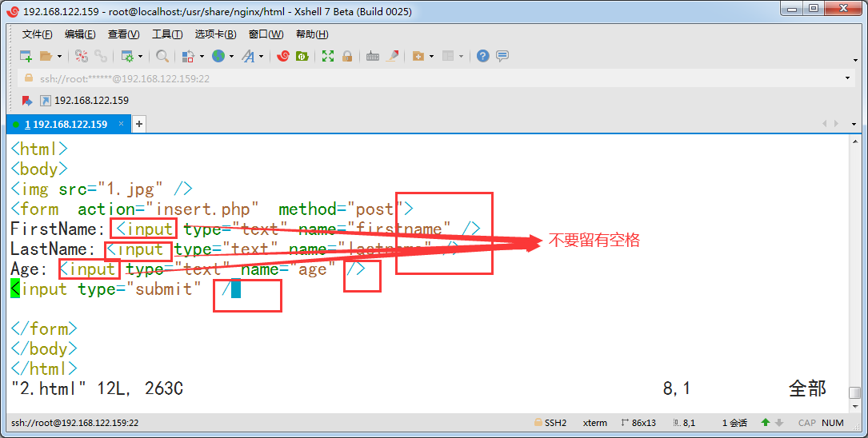
Task: Open the 192.168.122.159 quick link
Action: tap(85, 101)
